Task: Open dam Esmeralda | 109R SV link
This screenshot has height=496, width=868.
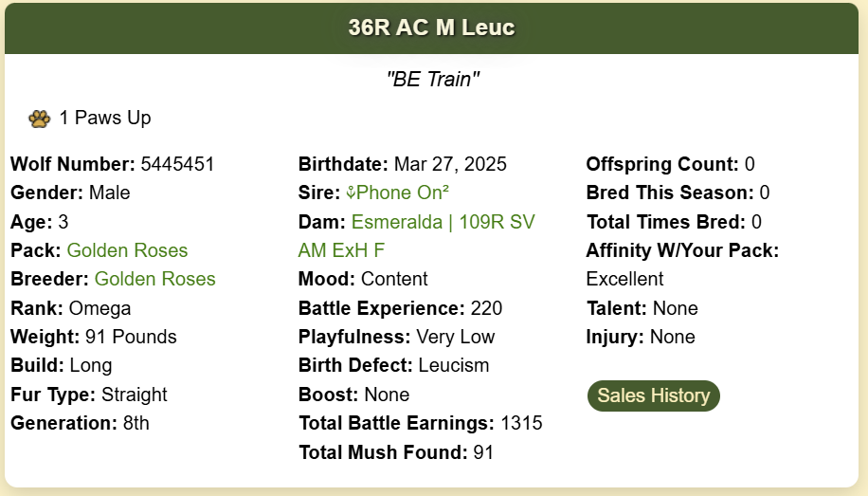Action: [443, 222]
